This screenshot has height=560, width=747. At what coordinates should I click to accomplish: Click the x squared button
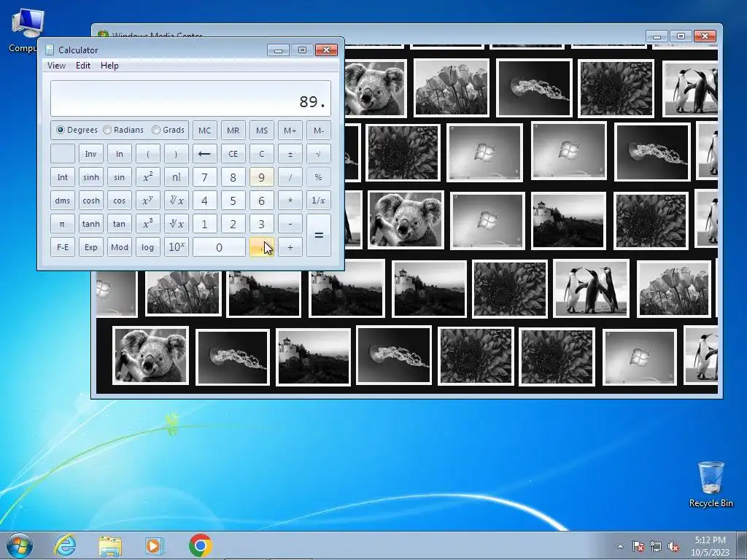pyautogui.click(x=147, y=177)
